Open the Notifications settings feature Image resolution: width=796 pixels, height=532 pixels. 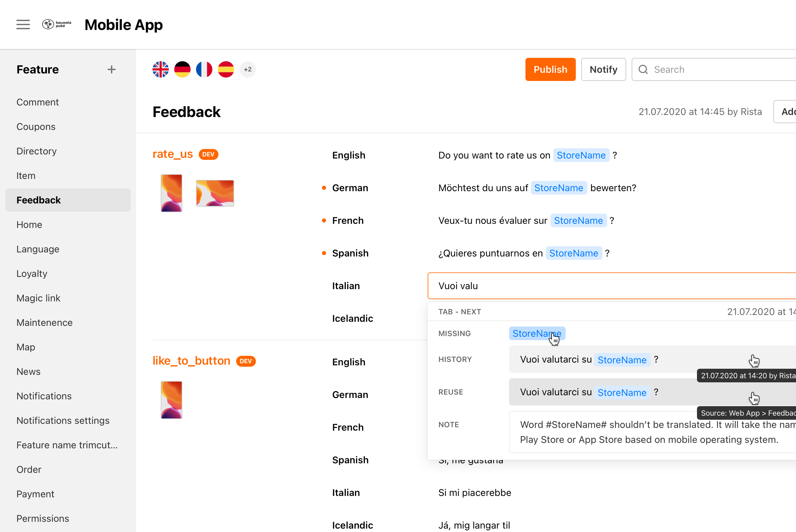pyautogui.click(x=63, y=420)
